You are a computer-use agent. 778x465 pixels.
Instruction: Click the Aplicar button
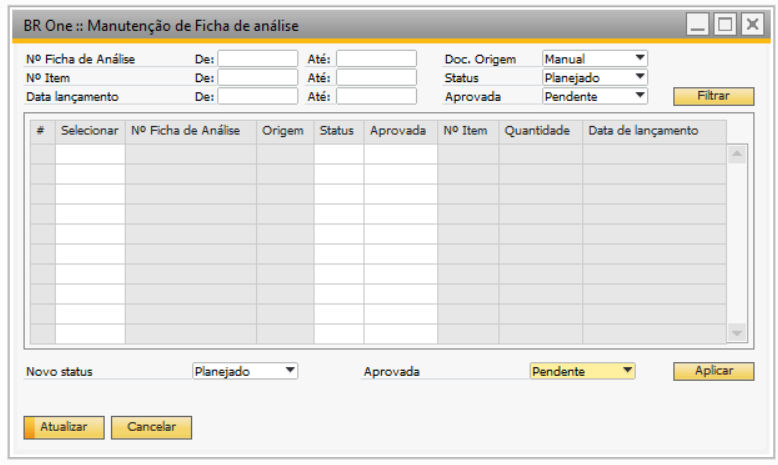pos(713,371)
